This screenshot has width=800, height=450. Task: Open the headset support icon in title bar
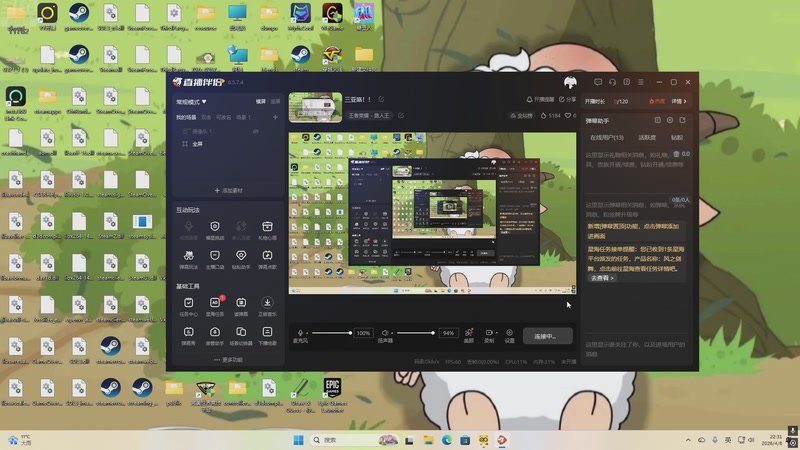pos(612,82)
